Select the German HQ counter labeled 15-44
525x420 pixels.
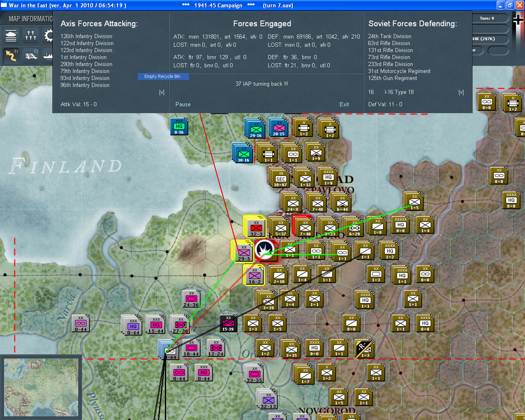click(156, 325)
